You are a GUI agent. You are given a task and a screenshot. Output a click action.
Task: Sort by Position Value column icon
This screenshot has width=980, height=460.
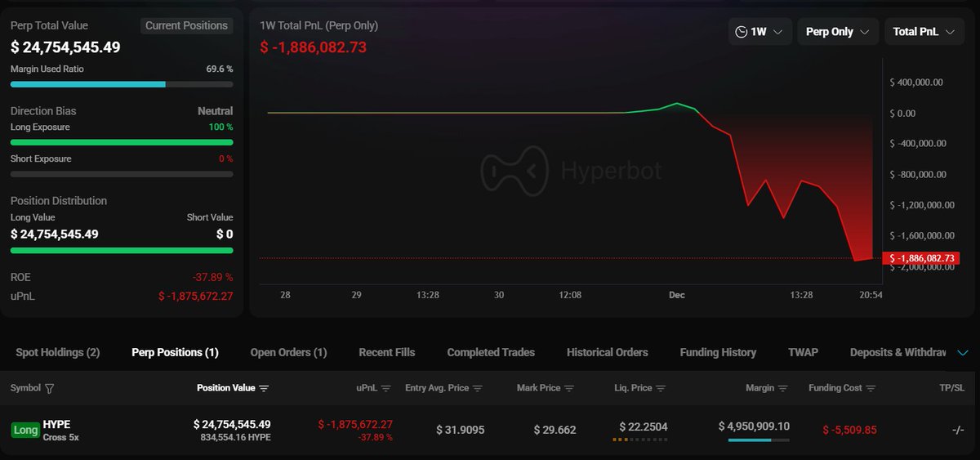(x=265, y=388)
